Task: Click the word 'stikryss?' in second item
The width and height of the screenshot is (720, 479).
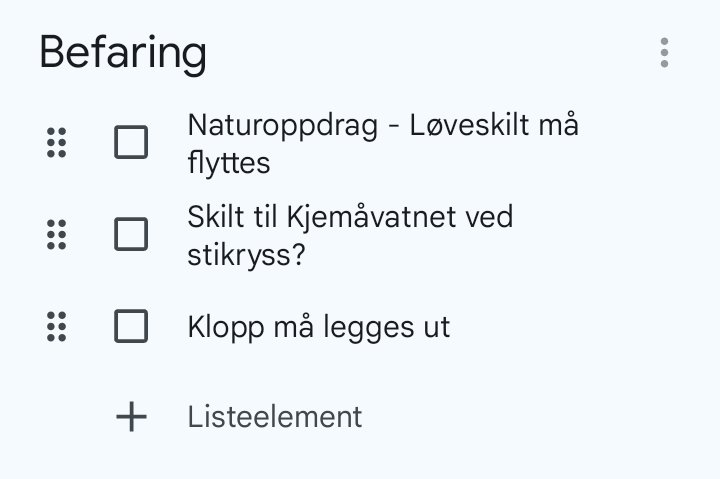Action: pyautogui.click(x=246, y=254)
